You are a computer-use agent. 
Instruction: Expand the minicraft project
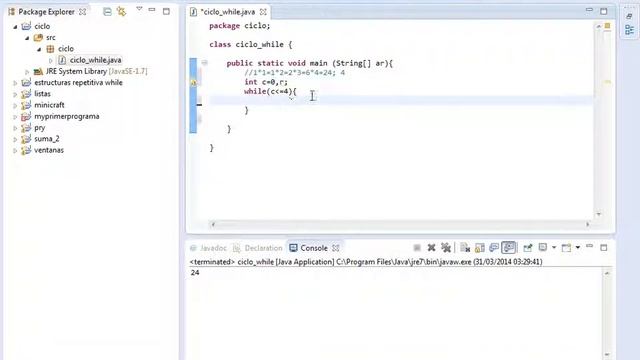[x=15, y=105]
